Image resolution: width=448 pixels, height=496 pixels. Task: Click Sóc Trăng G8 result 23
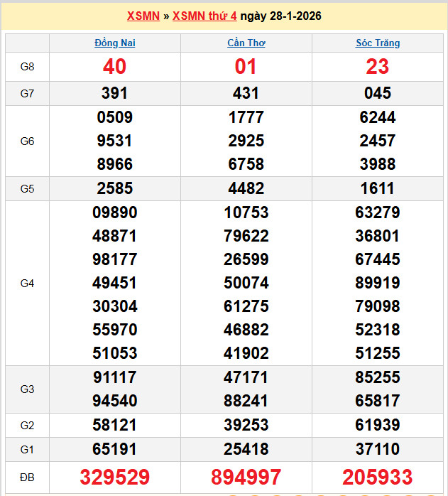click(378, 67)
